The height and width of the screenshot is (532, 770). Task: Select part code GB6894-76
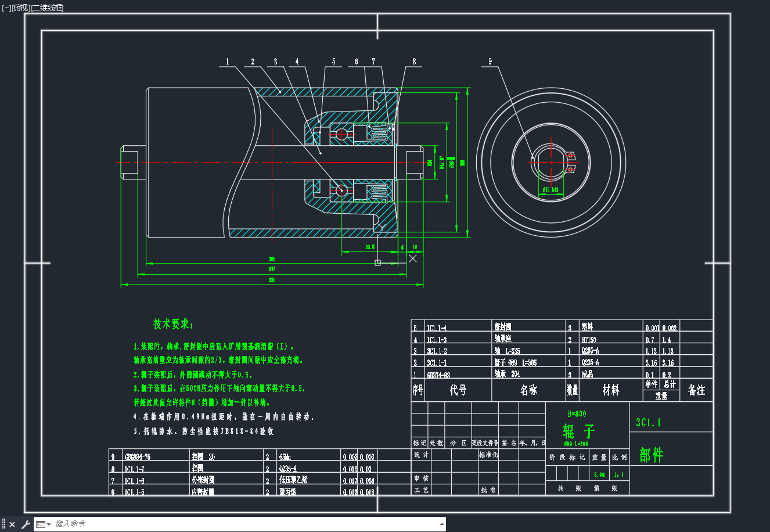pos(137,457)
